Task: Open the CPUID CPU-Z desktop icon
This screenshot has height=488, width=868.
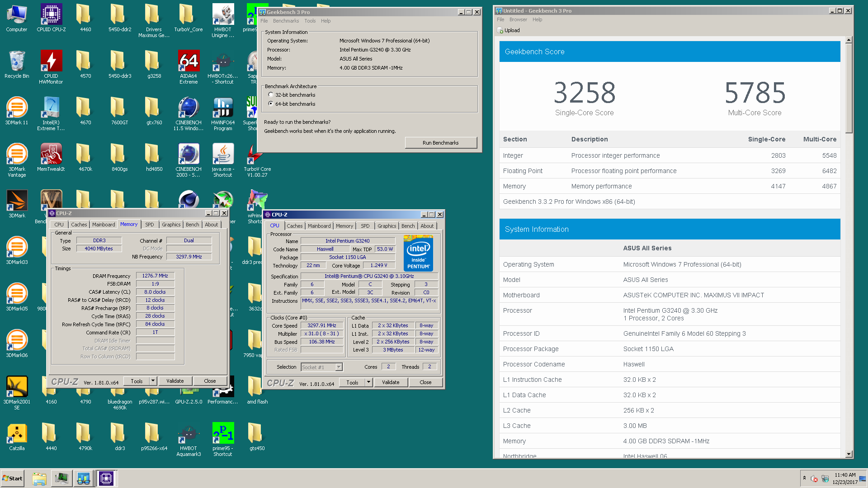Action: [51, 18]
